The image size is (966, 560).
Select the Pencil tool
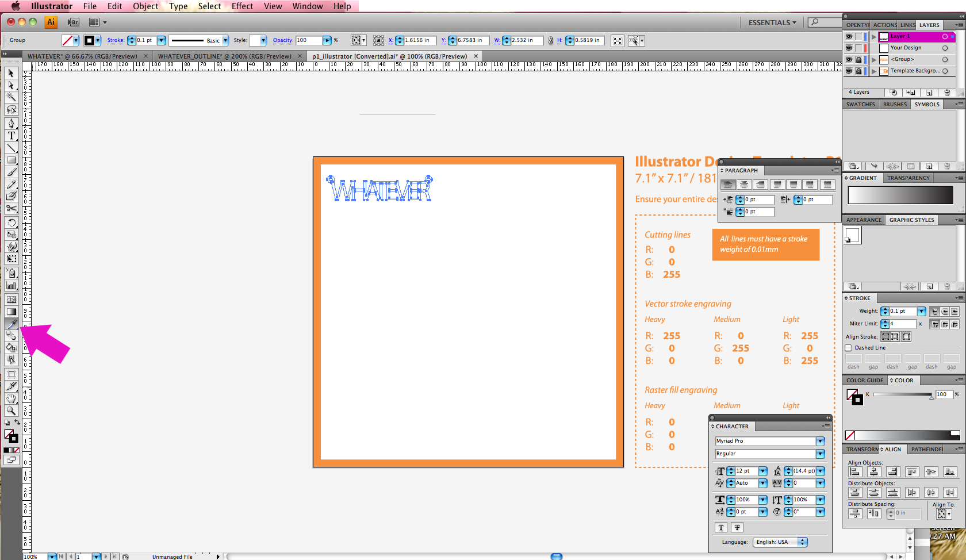(x=11, y=184)
